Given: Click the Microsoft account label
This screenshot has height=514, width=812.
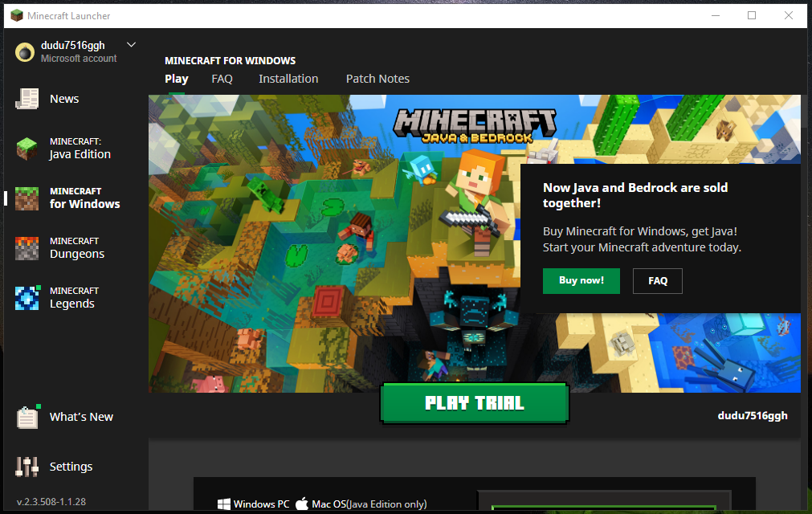Looking at the screenshot, I should tap(79, 59).
